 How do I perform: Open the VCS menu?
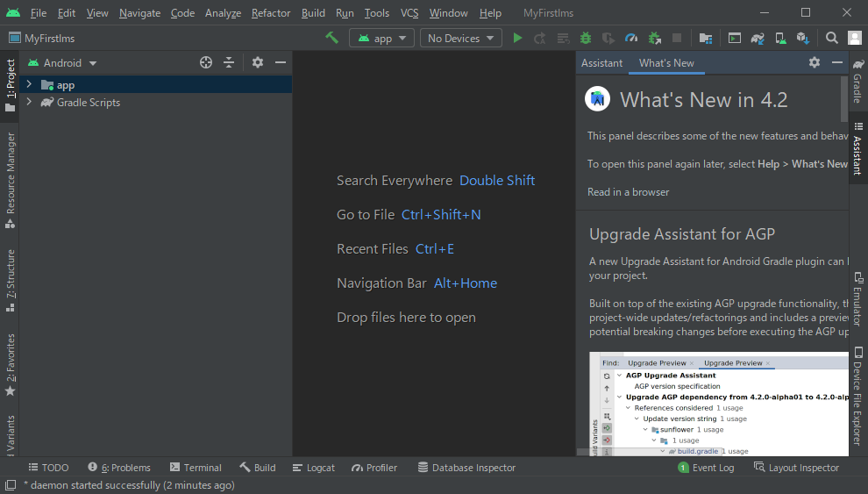[409, 13]
